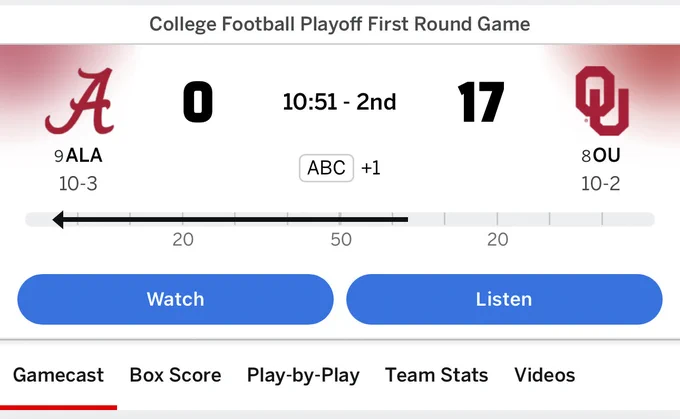Open the Videos tab
680x419 pixels.
tap(545, 375)
